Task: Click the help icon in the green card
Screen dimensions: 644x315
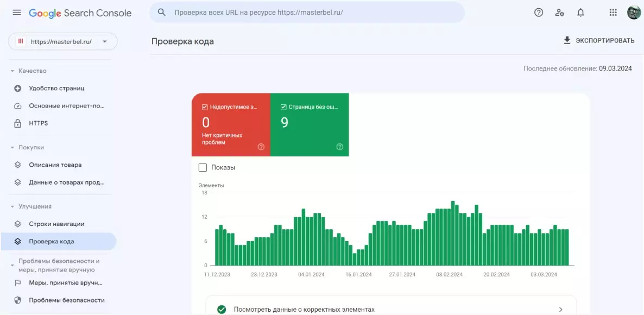Action: pos(340,147)
